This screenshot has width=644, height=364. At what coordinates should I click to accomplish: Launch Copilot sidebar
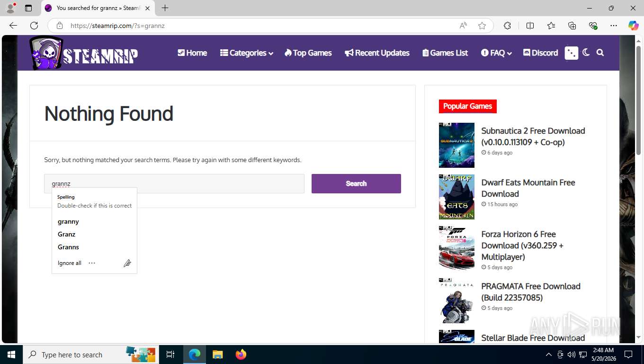point(634,26)
